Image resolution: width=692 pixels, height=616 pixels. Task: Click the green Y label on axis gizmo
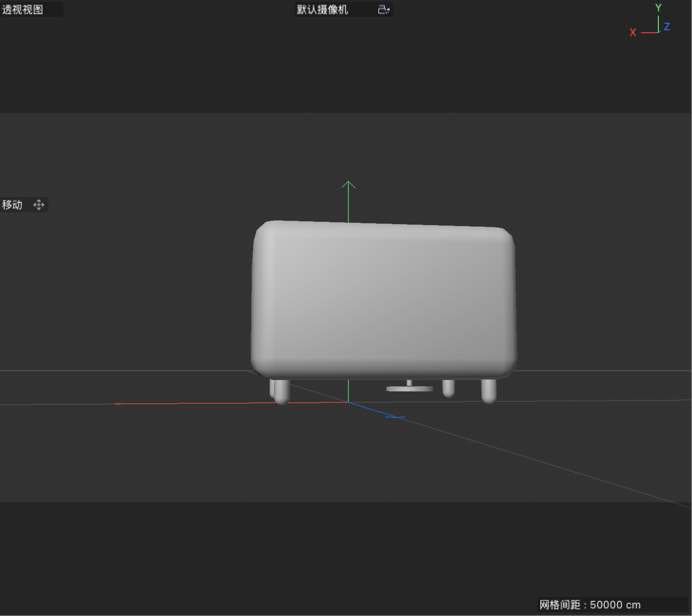coord(658,7)
